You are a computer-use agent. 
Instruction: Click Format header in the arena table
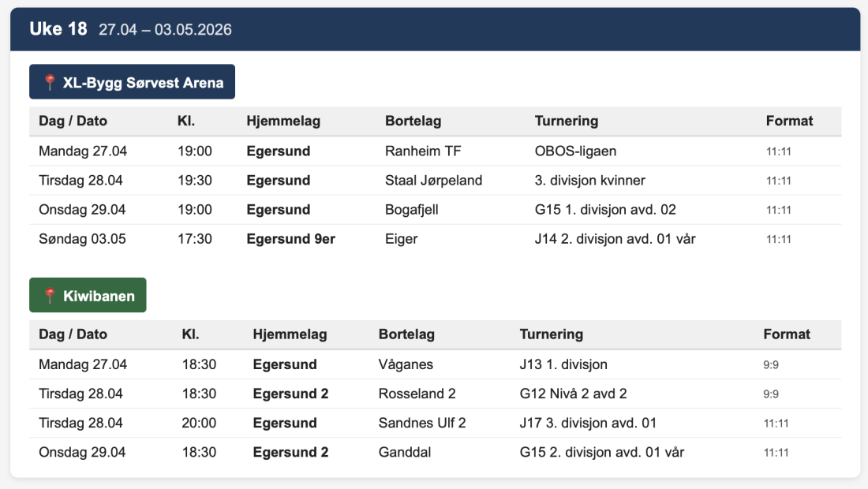tap(789, 121)
